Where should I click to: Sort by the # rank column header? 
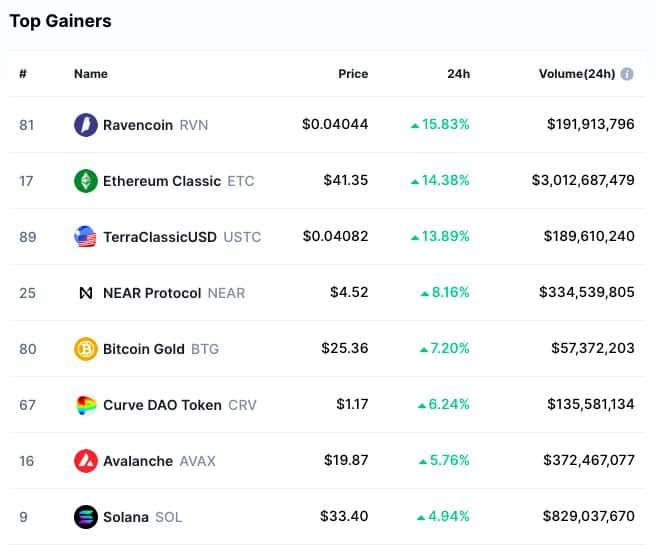[23, 74]
